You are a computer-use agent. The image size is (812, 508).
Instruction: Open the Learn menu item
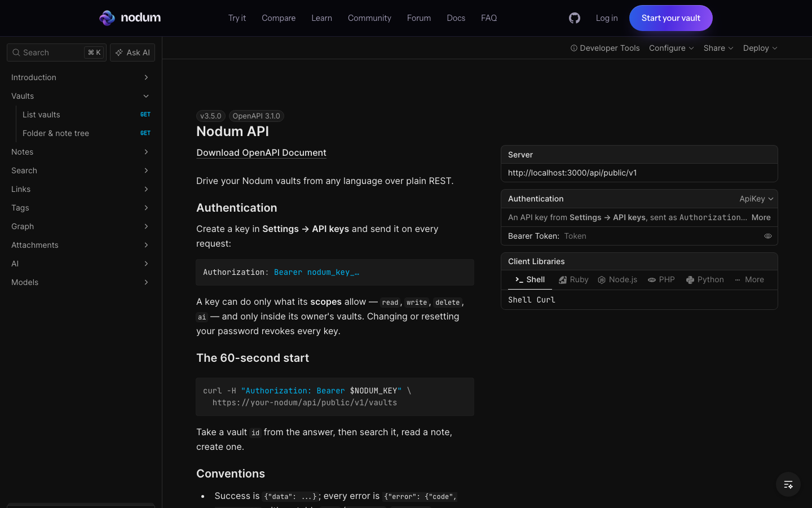[x=321, y=18]
